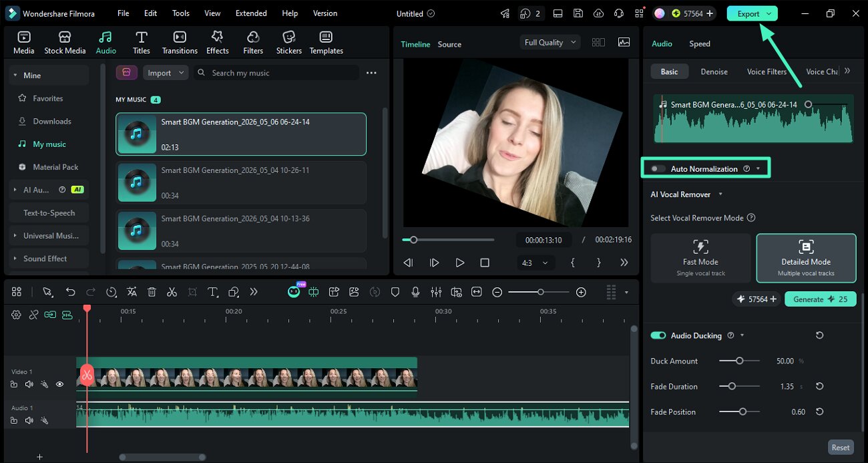The width and height of the screenshot is (868, 463).
Task: Open the Full Quality dropdown
Action: coord(550,42)
